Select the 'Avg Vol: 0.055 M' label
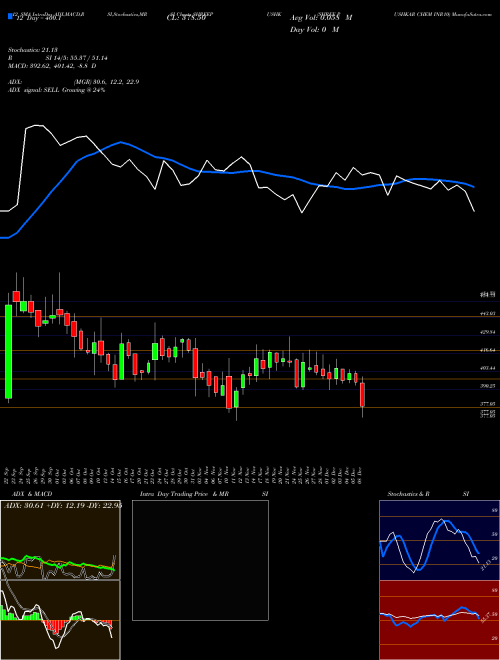500x660 pixels. tap(321, 18)
